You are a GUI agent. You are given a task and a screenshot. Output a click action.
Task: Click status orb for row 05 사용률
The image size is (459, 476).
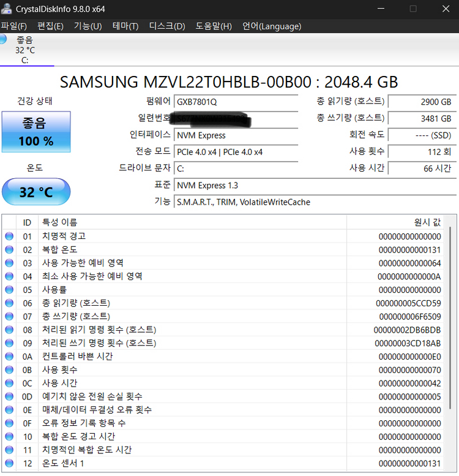pyautogui.click(x=9, y=290)
